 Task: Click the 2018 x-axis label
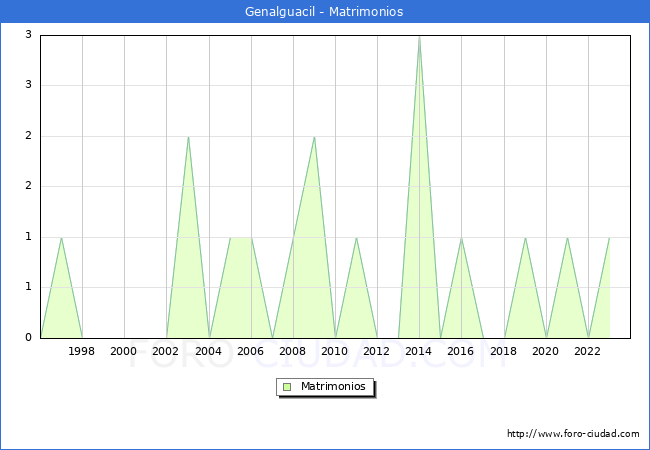click(x=504, y=351)
